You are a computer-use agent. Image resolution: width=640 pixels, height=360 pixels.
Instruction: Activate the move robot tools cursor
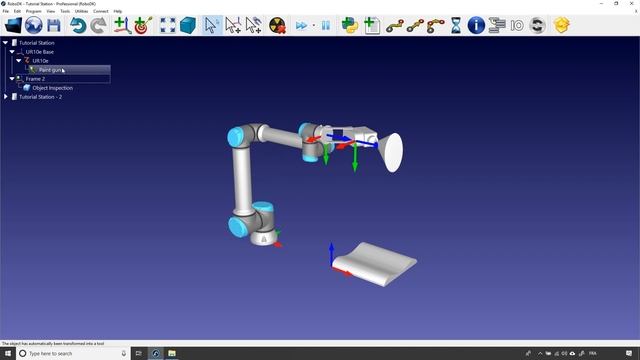tap(253, 25)
